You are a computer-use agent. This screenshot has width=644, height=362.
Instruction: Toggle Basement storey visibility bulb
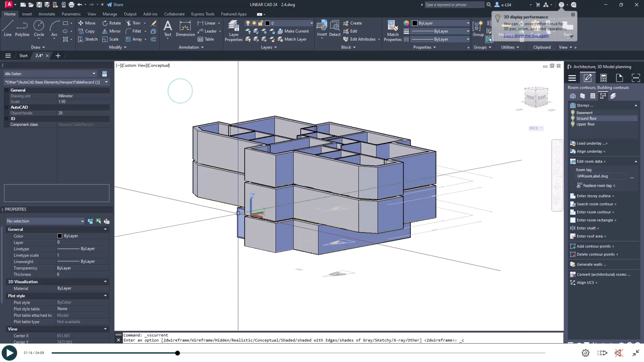point(573,113)
